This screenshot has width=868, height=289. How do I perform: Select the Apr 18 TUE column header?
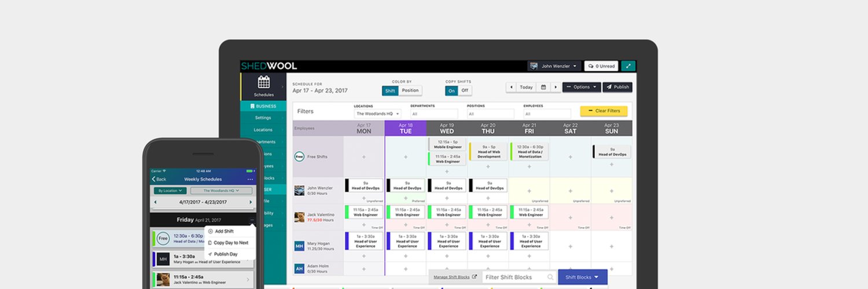(405, 128)
